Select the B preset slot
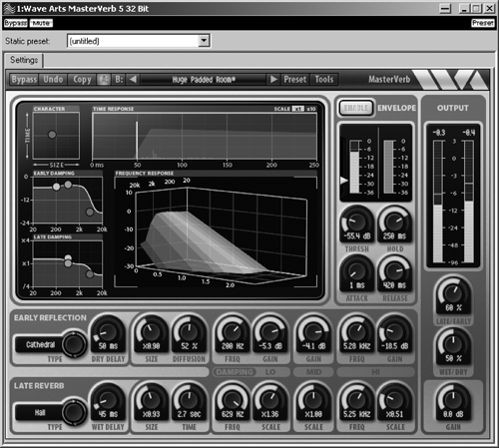The width and height of the screenshot is (499, 448). pyautogui.click(x=119, y=80)
